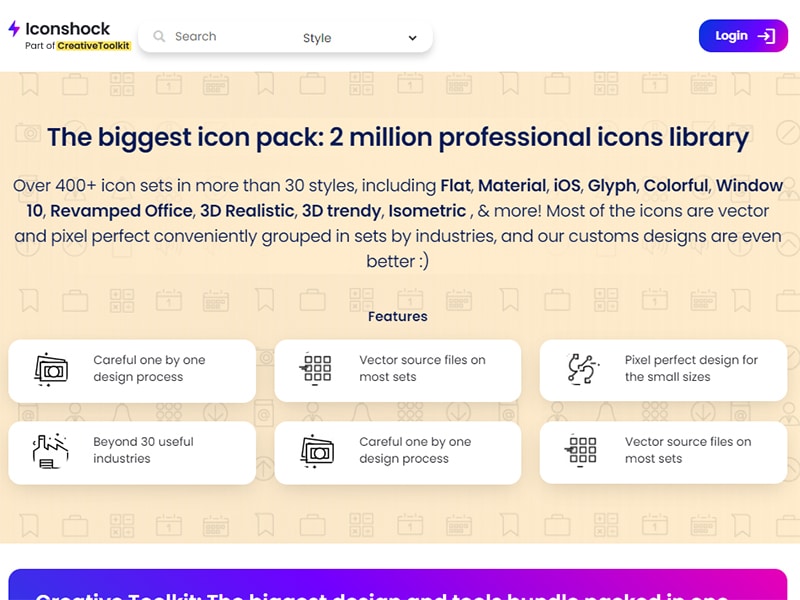
Task: Click the factory icon for Beyond 30 useful industries
Action: pos(50,451)
